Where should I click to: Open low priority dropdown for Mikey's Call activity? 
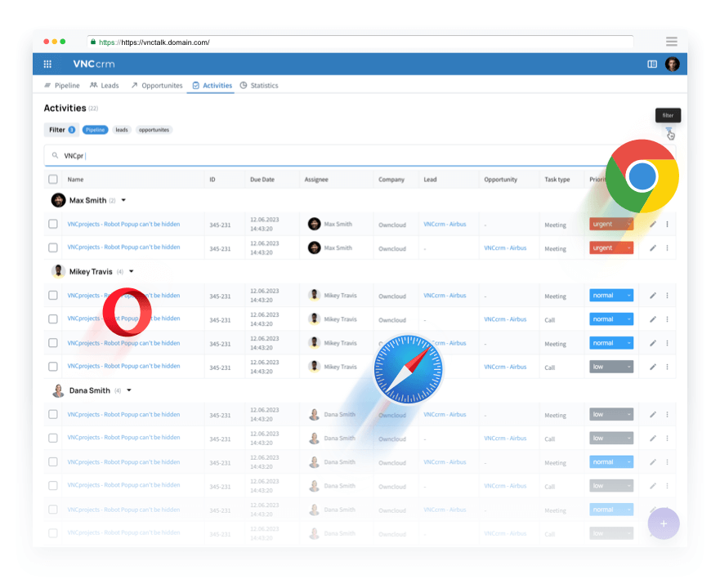coord(611,367)
